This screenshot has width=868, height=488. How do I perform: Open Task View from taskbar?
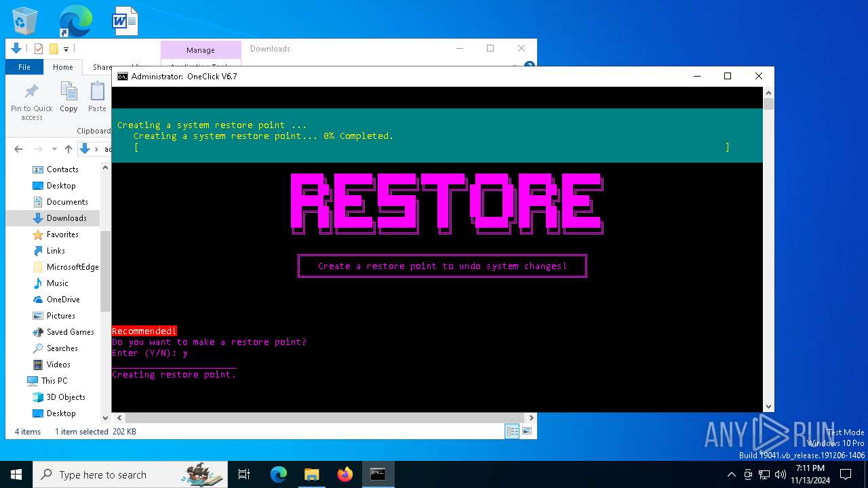coord(244,474)
